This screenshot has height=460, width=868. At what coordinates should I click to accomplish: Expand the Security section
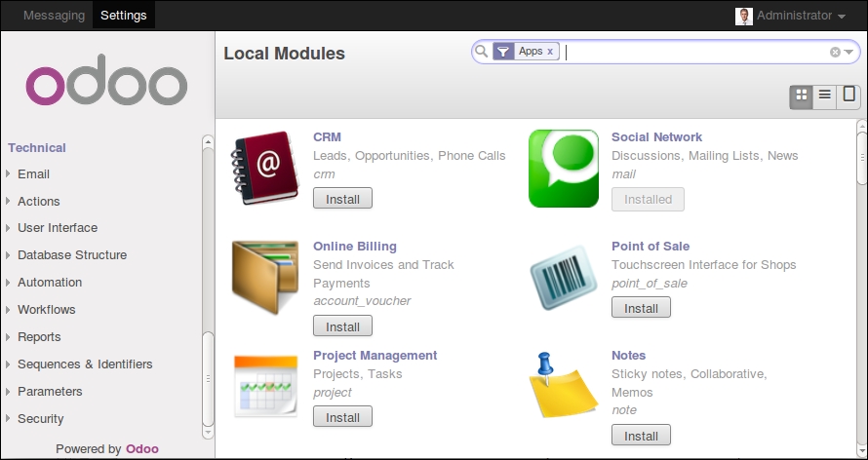click(40, 418)
